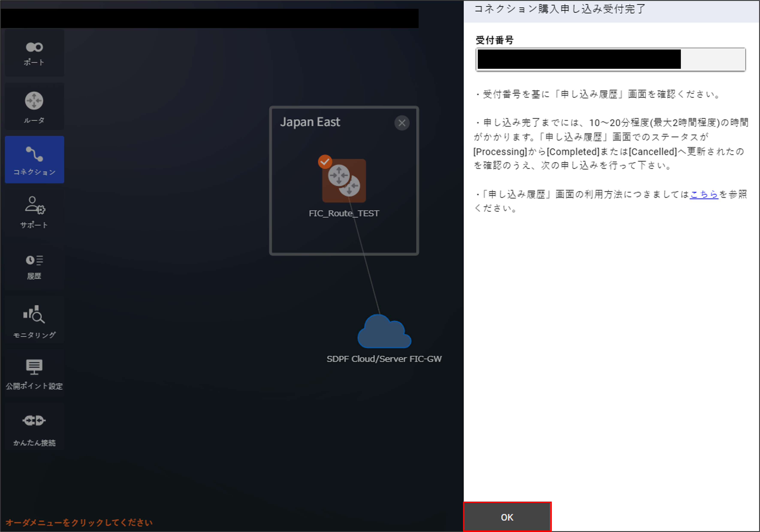Screen dimensions: 760x532
Task: Click the 受付番号 receipt number field
Action: coord(610,60)
